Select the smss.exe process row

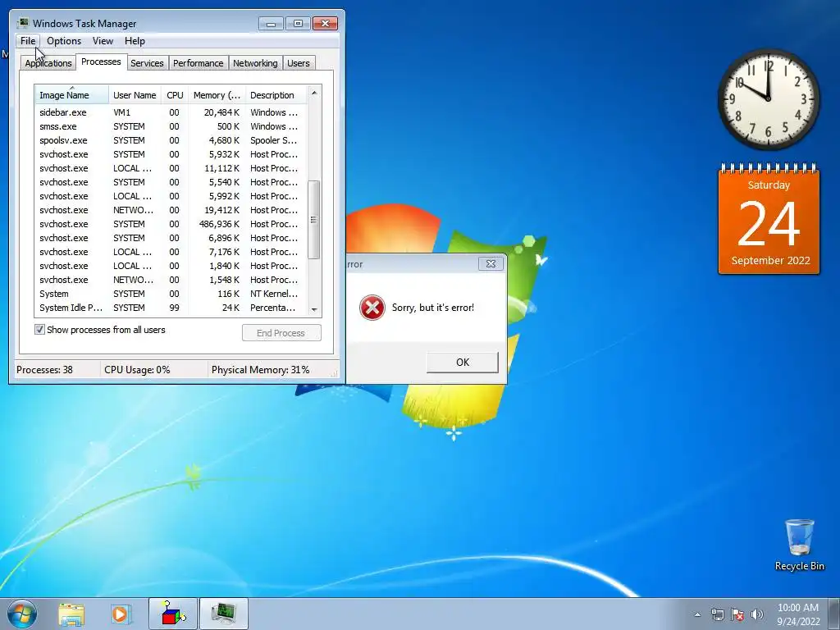coord(171,126)
